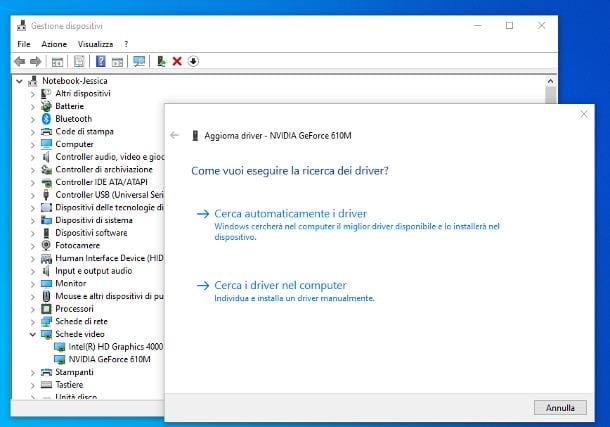Expand the Controller di archiviazione node
Screen dimensions: 610x427
[x=33, y=170]
